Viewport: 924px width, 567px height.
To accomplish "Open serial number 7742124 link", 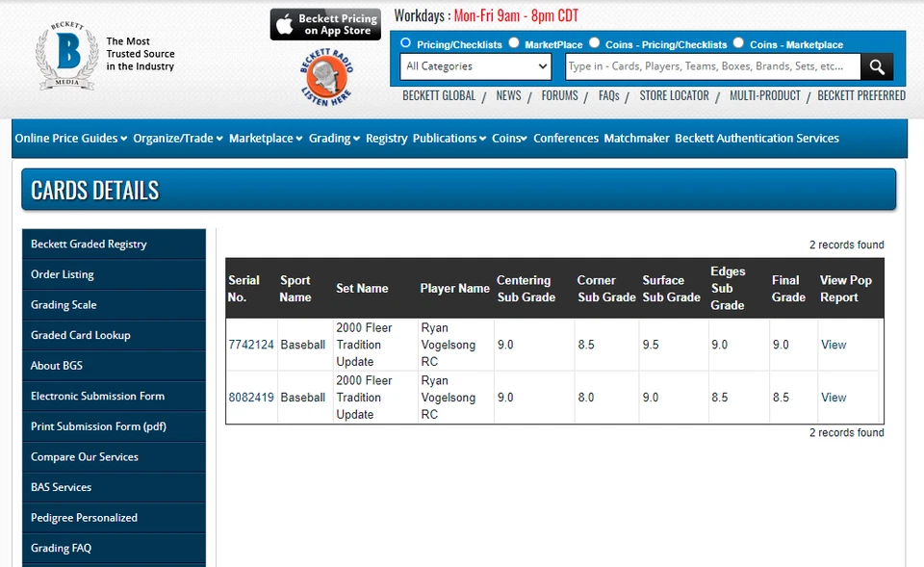I will tap(251, 345).
